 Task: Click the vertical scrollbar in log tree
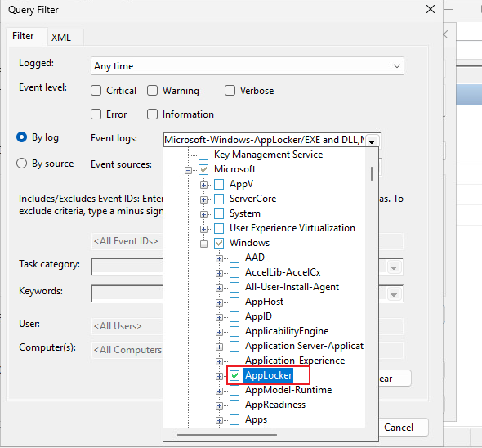pyautogui.click(x=372, y=174)
